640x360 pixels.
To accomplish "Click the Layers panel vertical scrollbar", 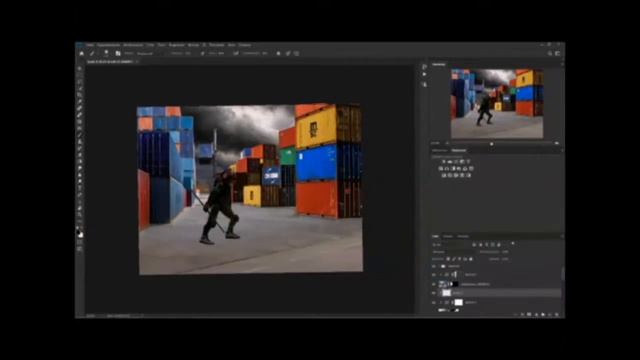I will point(563,273).
